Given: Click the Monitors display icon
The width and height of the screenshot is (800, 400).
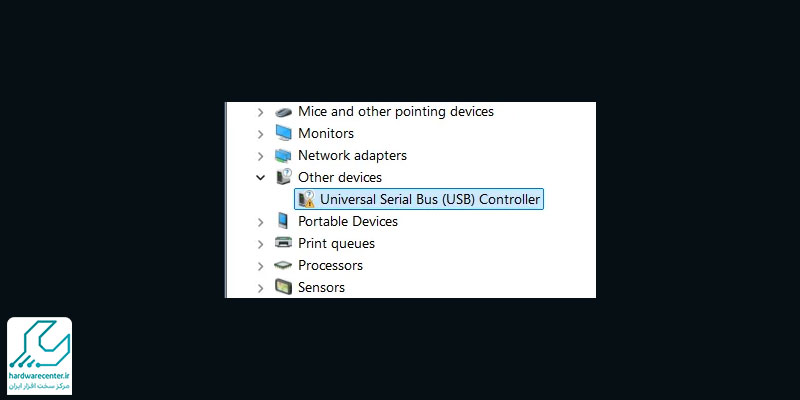Looking at the screenshot, I should click(x=283, y=133).
